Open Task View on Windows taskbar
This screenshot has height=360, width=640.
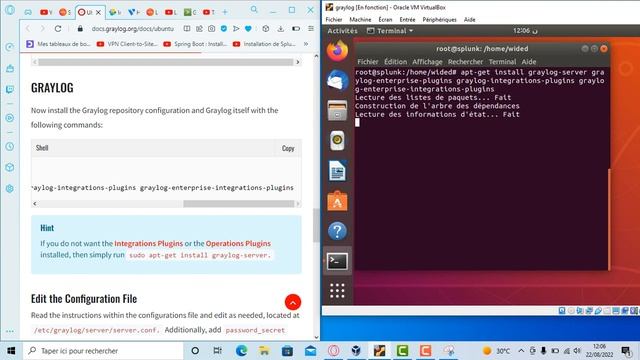click(x=218, y=351)
